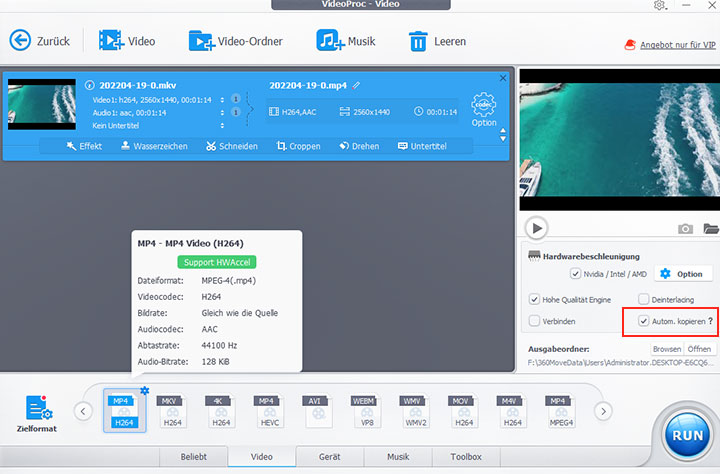Select the 4K H264 format
The image size is (720, 474).
pos(220,411)
